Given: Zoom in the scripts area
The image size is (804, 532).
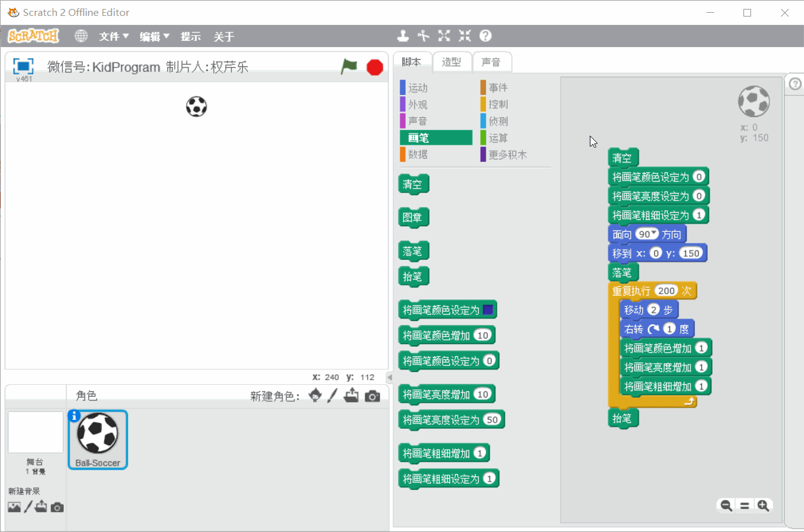Looking at the screenshot, I should point(763,506).
